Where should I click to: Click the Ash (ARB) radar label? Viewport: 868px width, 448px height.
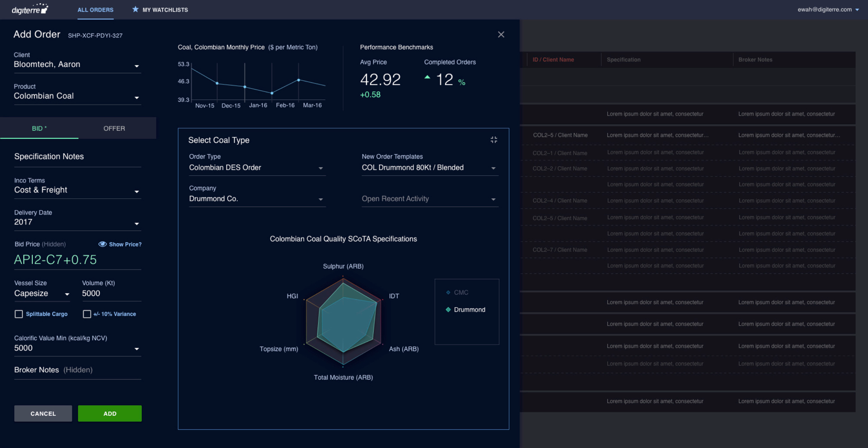point(404,349)
